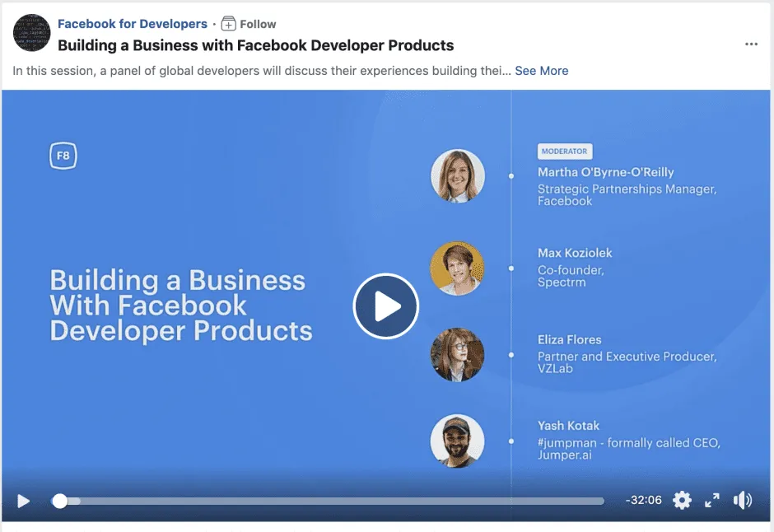Mute the video with the speaker icon

[x=743, y=501]
